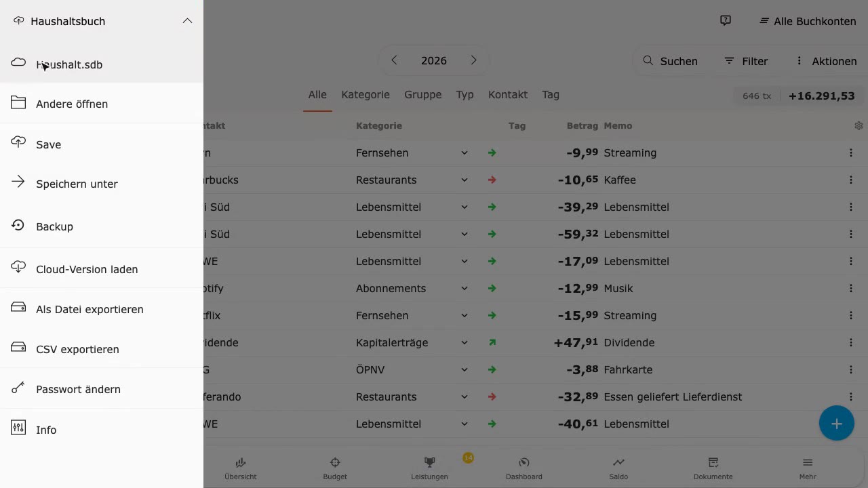Open Info via its sliders icon
The image size is (868, 488).
tap(18, 429)
